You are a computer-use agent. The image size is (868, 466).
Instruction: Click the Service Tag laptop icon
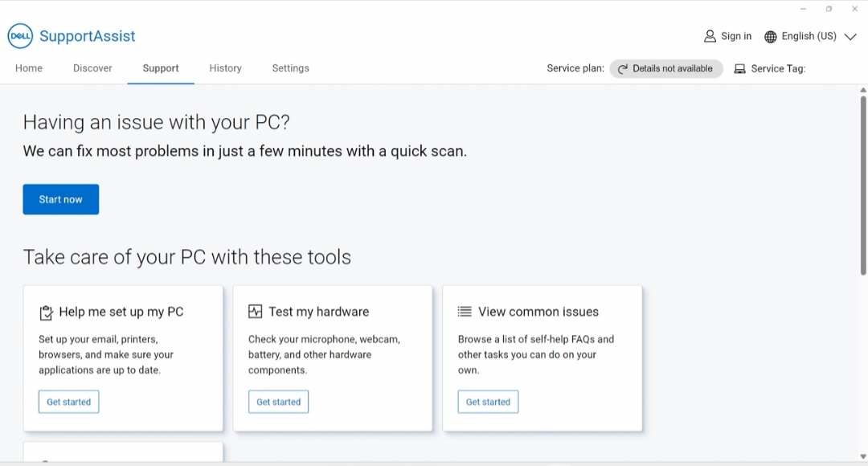(740, 69)
